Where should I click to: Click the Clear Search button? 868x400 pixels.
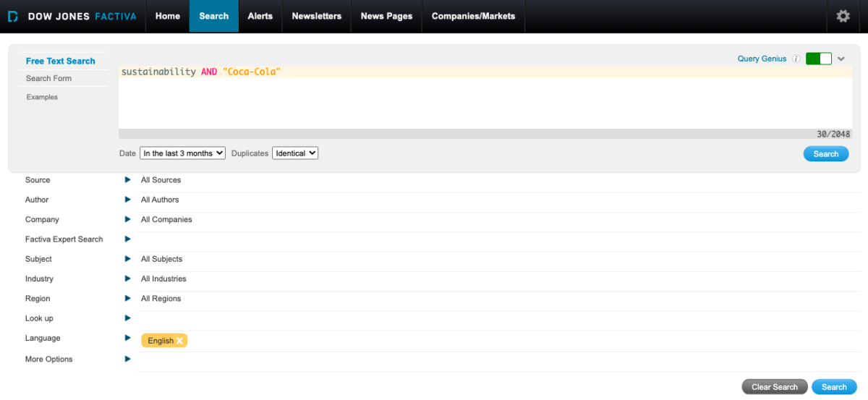coord(774,387)
